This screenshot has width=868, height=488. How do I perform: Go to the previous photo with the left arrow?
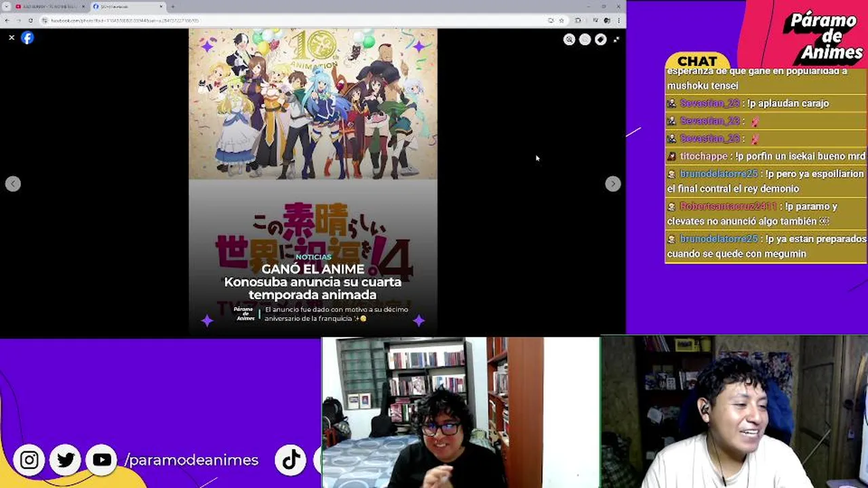pyautogui.click(x=13, y=184)
